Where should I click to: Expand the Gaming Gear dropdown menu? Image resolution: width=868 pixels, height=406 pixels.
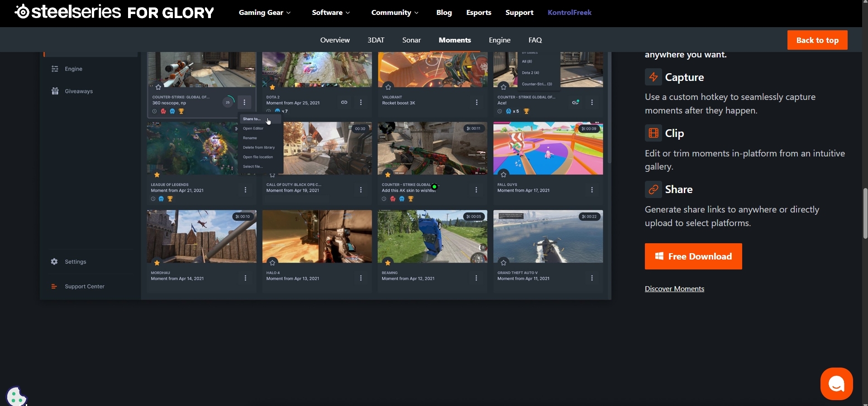tap(265, 13)
